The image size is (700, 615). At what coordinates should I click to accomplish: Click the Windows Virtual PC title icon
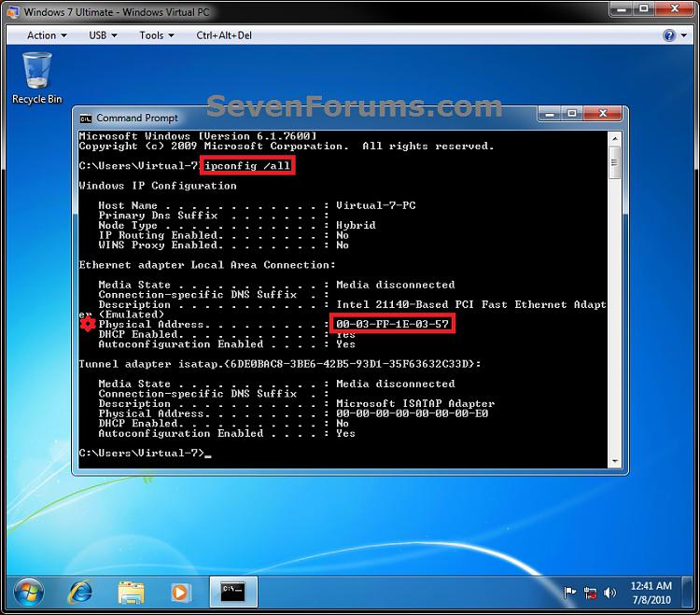click(13, 11)
